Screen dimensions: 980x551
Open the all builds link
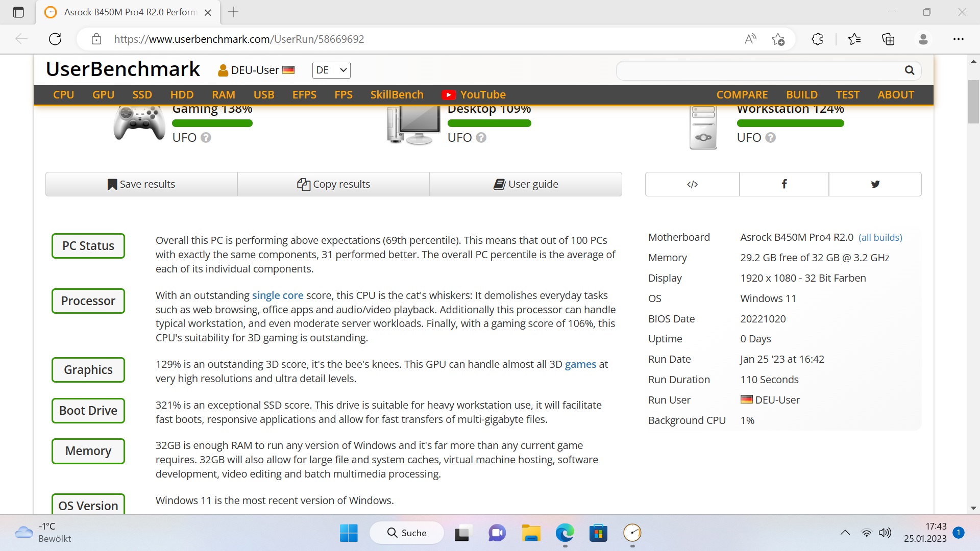coord(880,238)
